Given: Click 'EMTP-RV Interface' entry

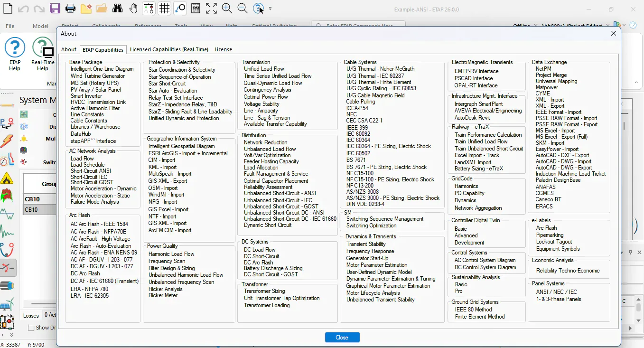Looking at the screenshot, I should tap(476, 71).
